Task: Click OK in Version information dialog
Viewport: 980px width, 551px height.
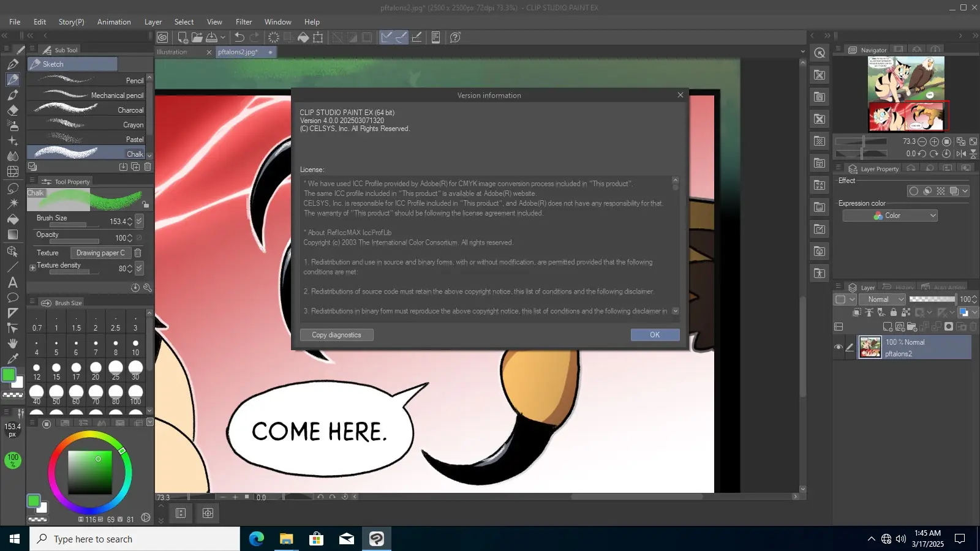Action: (x=655, y=335)
